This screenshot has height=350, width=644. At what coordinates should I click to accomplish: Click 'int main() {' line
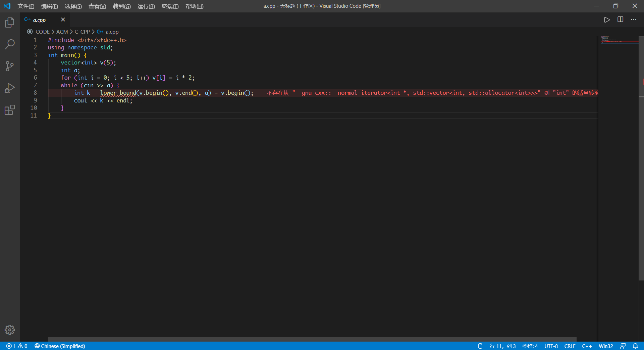pos(67,55)
